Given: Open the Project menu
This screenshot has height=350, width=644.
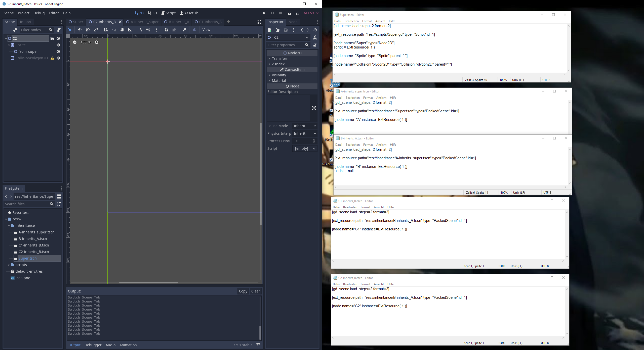Looking at the screenshot, I should (x=23, y=13).
